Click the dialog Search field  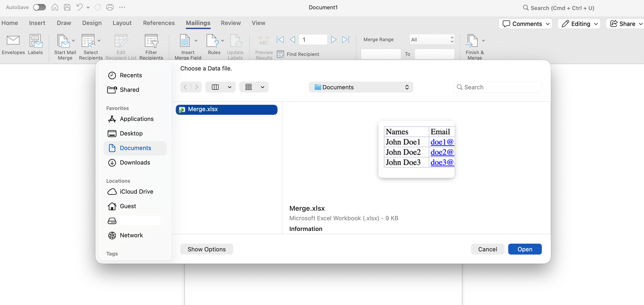point(497,87)
